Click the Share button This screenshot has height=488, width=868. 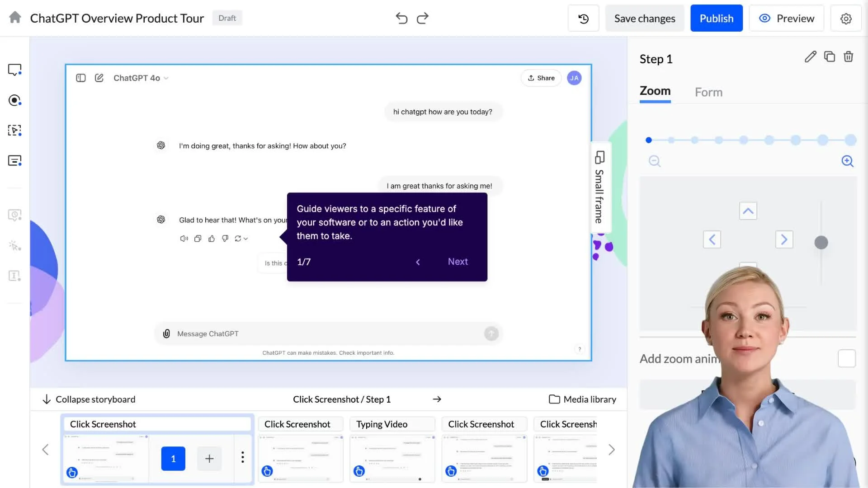(x=541, y=78)
